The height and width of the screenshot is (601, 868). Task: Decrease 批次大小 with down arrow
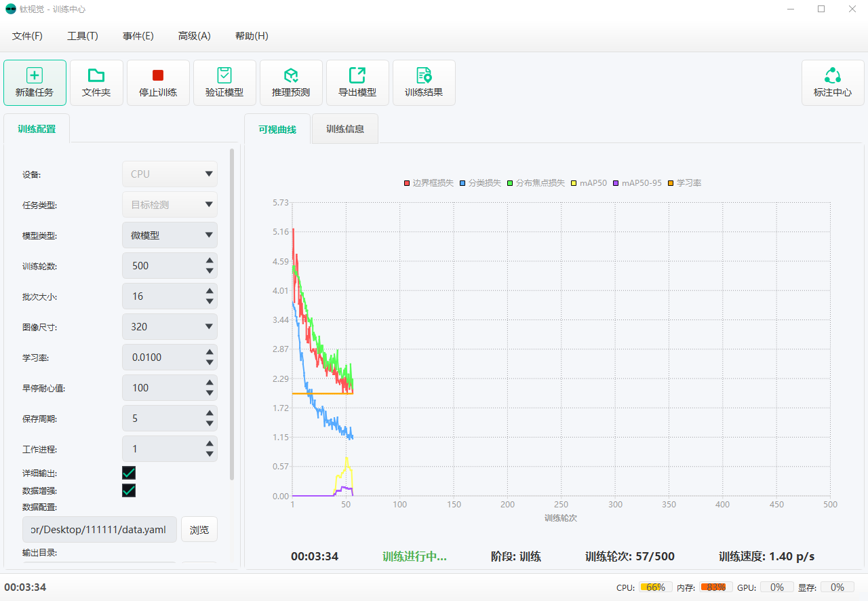click(x=210, y=302)
